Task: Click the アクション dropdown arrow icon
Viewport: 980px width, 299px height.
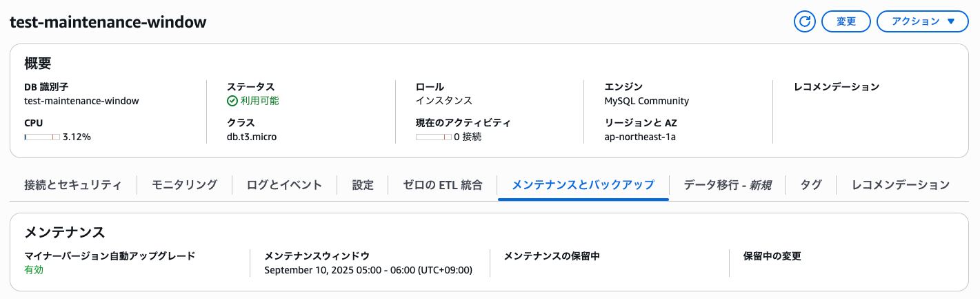Action: coord(952,21)
